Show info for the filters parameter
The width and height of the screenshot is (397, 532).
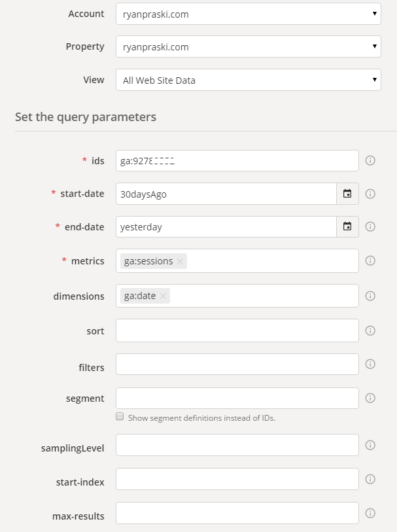tap(370, 364)
